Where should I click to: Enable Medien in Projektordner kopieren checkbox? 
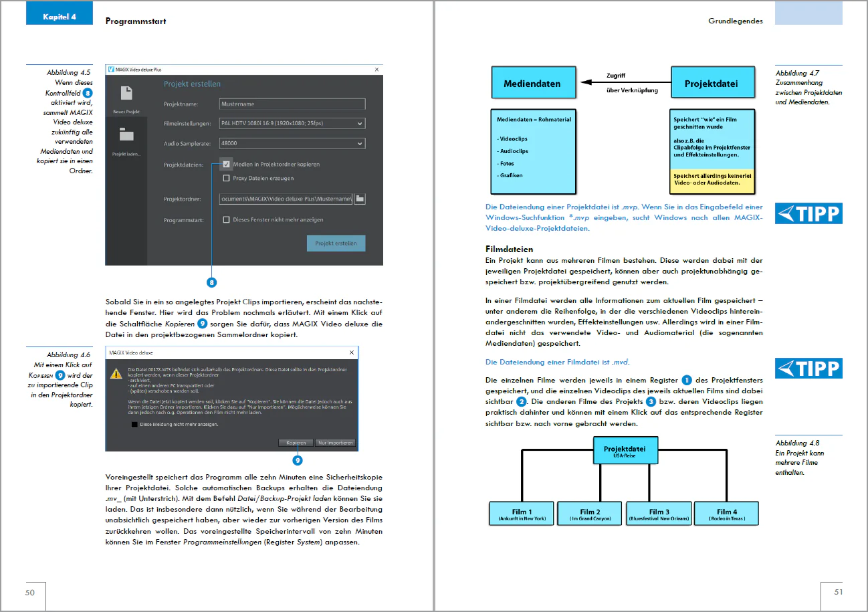227,165
